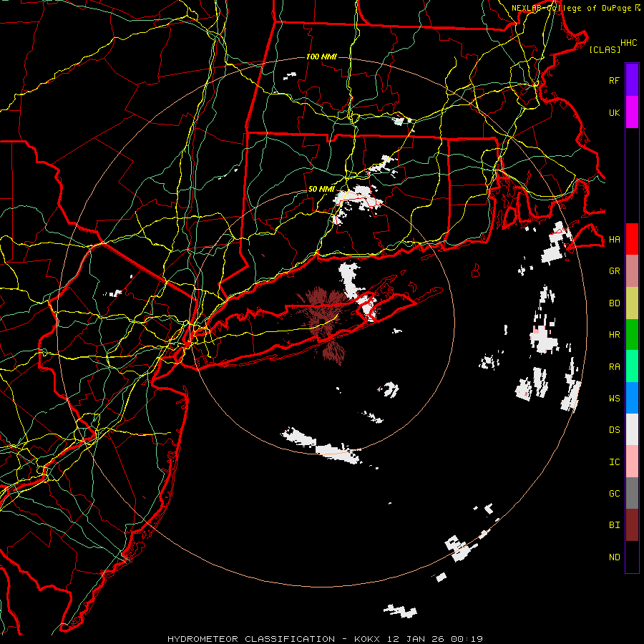Click the HA legend label
644x644 pixels.
pyautogui.click(x=614, y=239)
